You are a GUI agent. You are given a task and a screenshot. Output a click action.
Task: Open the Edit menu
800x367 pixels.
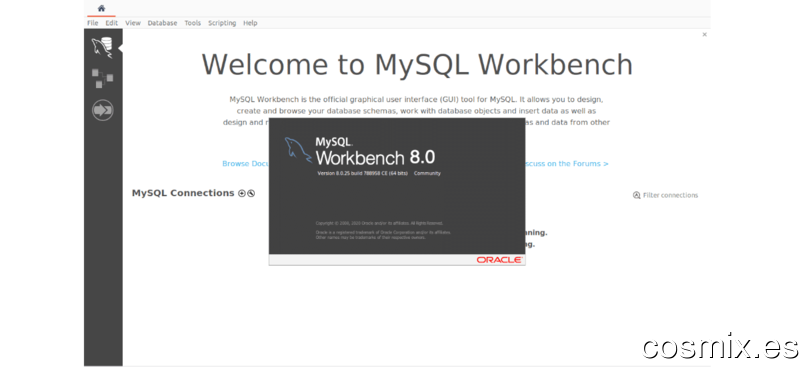click(x=112, y=23)
